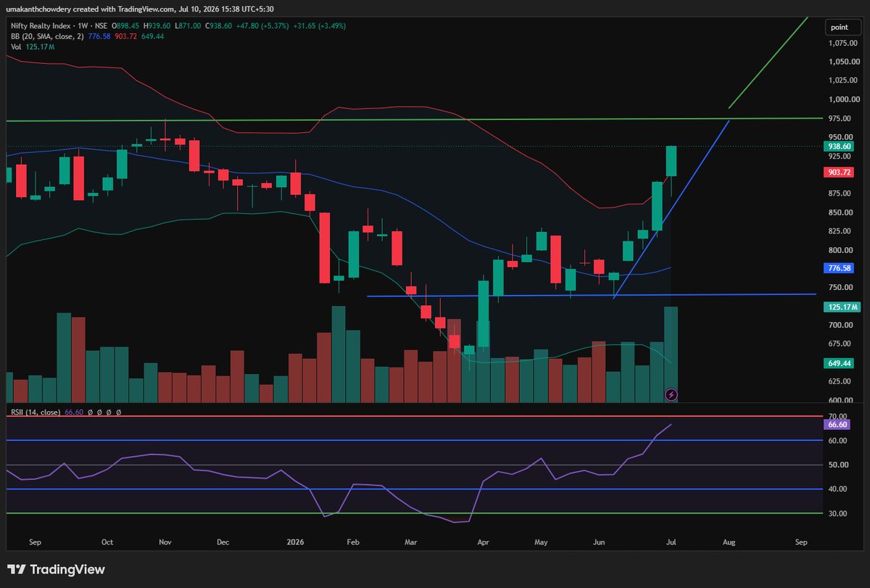This screenshot has height=588, width=870.
Task: Click the TradingView logo
Action: 54,569
